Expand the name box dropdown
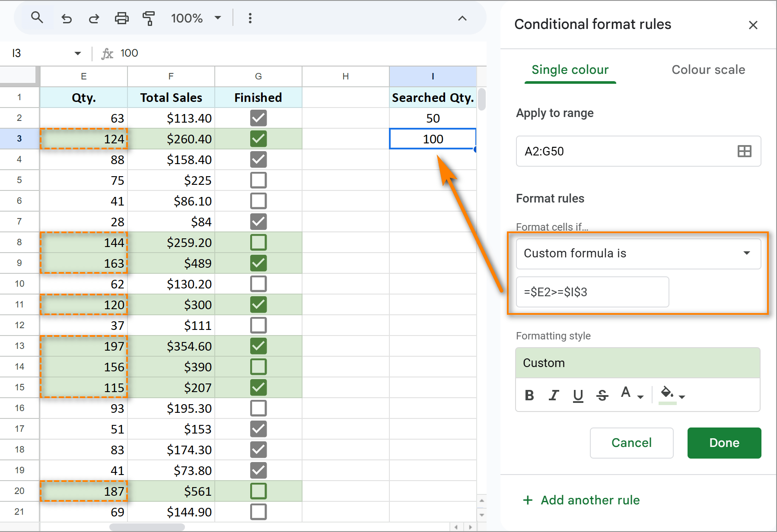 coord(77,53)
